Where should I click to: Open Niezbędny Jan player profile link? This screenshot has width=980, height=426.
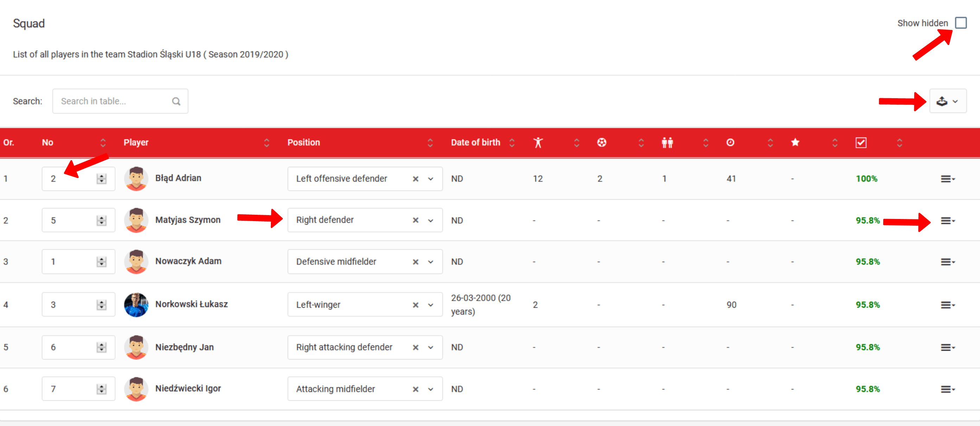coord(184,347)
